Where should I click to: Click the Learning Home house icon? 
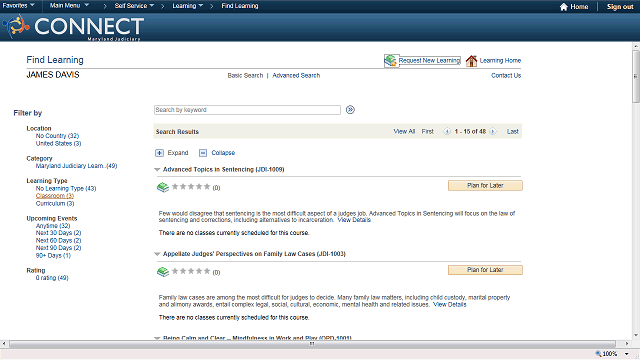[x=471, y=61]
